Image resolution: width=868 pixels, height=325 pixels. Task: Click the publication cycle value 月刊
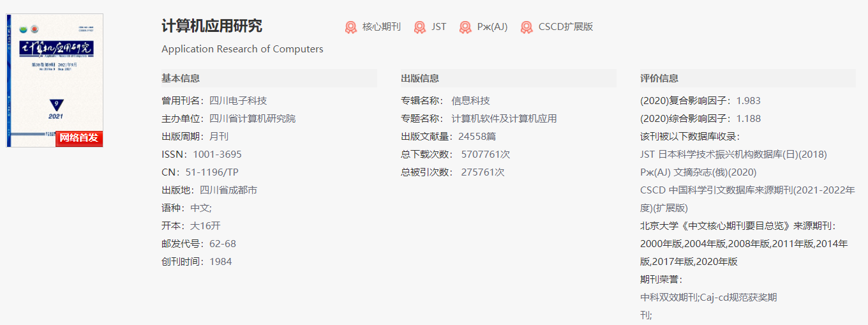coord(219,137)
